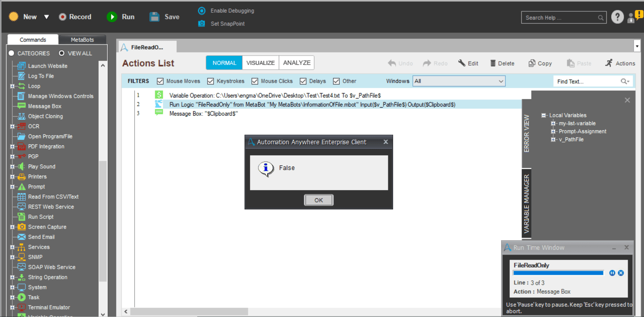Open the task tabs dropdown arrow
Image resolution: width=644 pixels, height=317 pixels.
637,46
